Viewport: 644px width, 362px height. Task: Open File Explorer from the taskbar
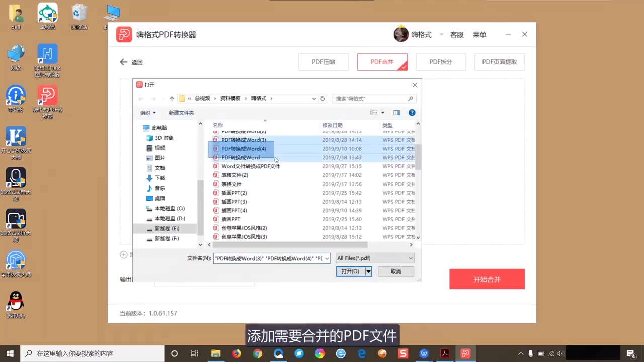click(215, 353)
